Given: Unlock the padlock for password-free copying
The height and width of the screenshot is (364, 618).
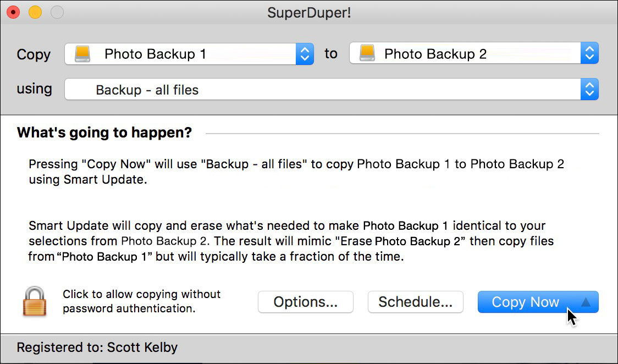Looking at the screenshot, I should (x=34, y=301).
